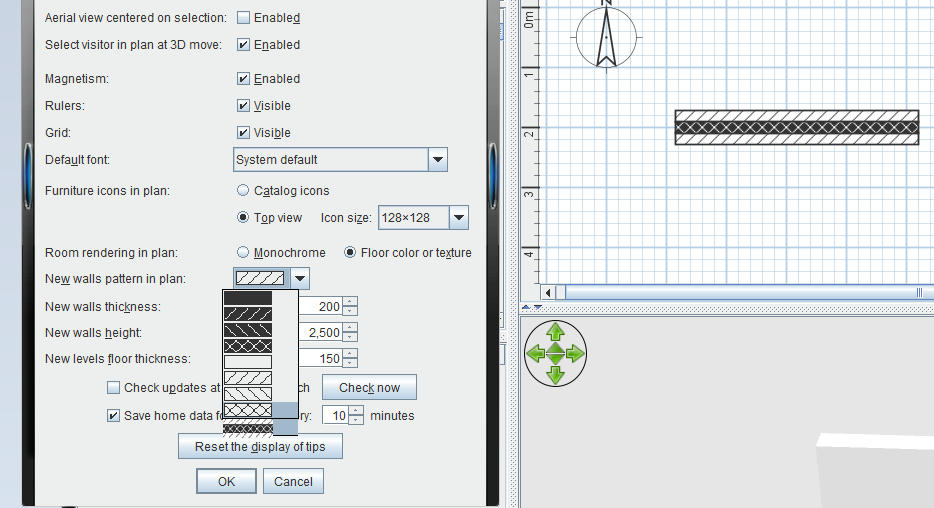Screen dimensions: 934x508
Task: Enable Aerial view centered on selection
Action: click(243, 18)
